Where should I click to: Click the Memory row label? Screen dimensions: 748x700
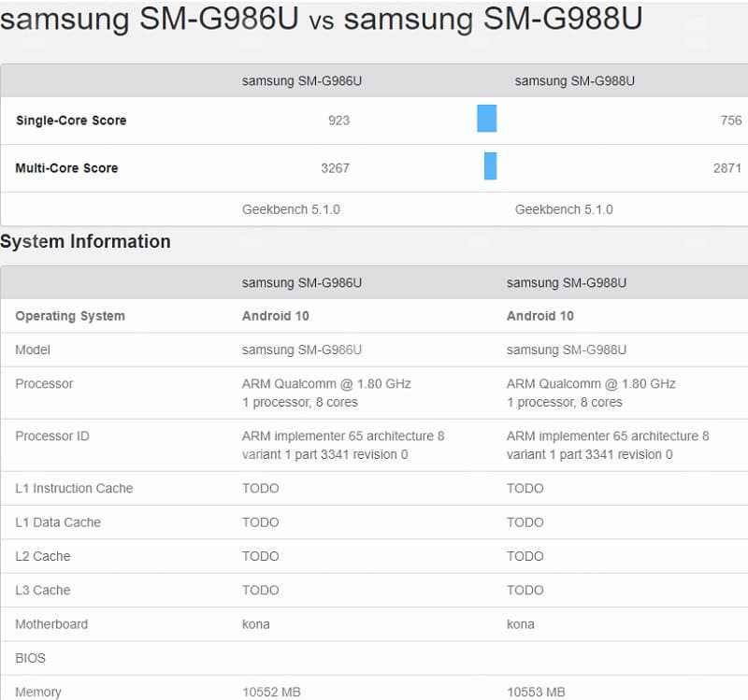(x=38, y=692)
